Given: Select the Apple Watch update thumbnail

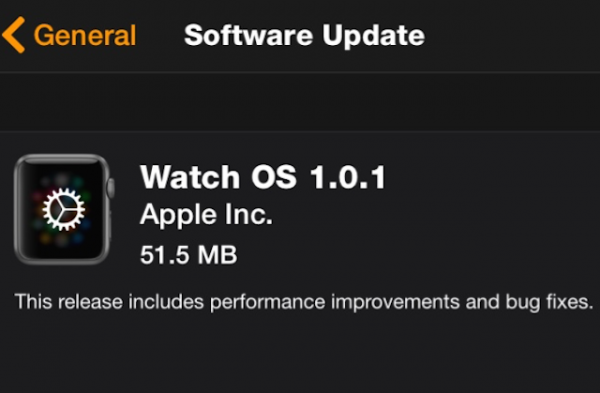Looking at the screenshot, I should [64, 209].
